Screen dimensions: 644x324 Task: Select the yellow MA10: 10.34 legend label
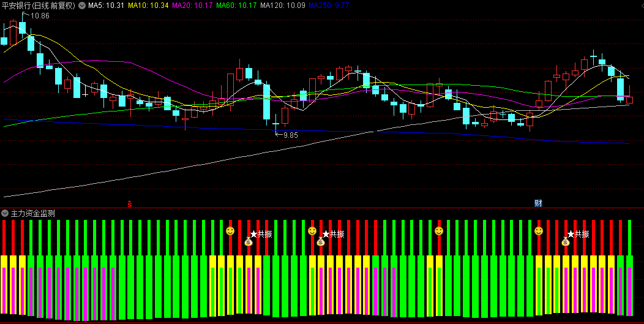(148, 6)
